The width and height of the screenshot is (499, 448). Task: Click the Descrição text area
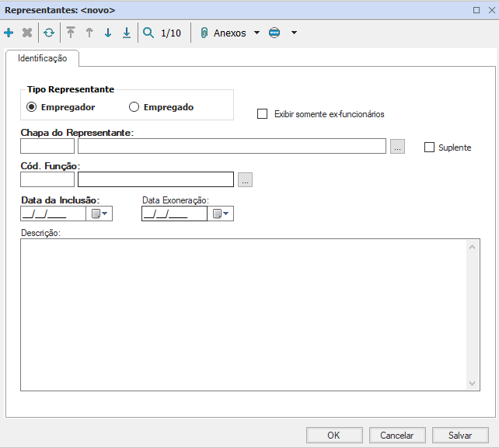(241, 314)
